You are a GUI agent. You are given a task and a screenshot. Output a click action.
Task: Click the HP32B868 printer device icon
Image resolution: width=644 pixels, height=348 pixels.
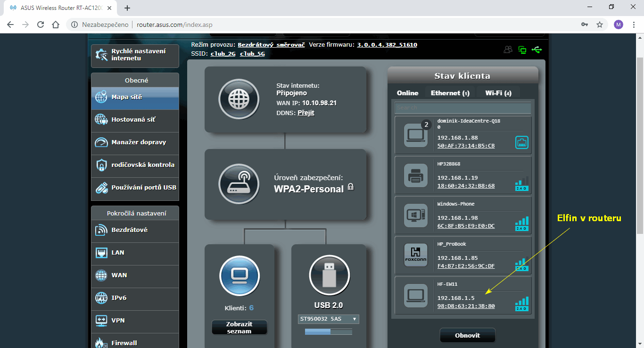point(415,175)
